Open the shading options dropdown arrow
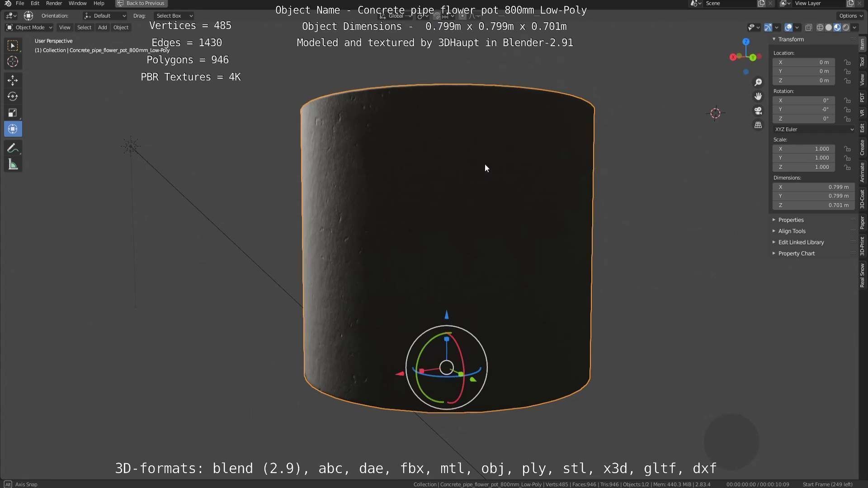The image size is (868, 488). click(855, 28)
